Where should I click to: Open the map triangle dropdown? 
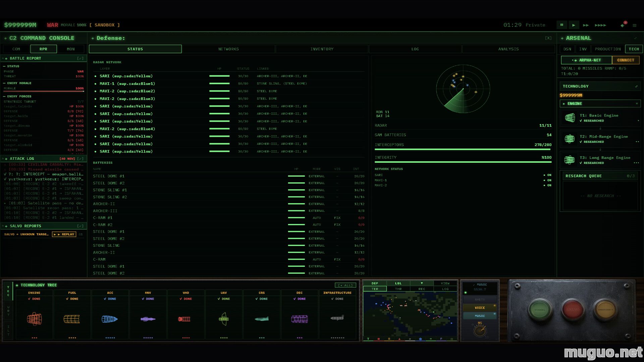click(x=422, y=283)
